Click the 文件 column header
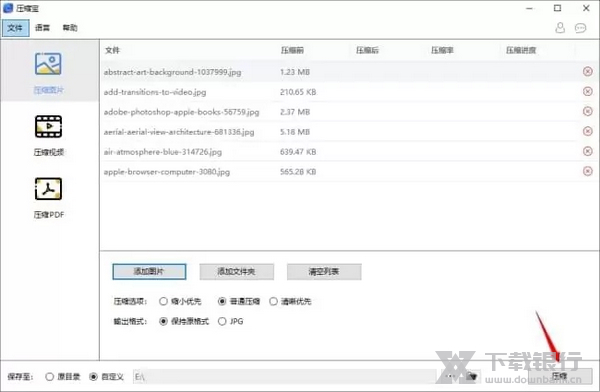The width and height of the screenshot is (600, 392). click(x=112, y=50)
